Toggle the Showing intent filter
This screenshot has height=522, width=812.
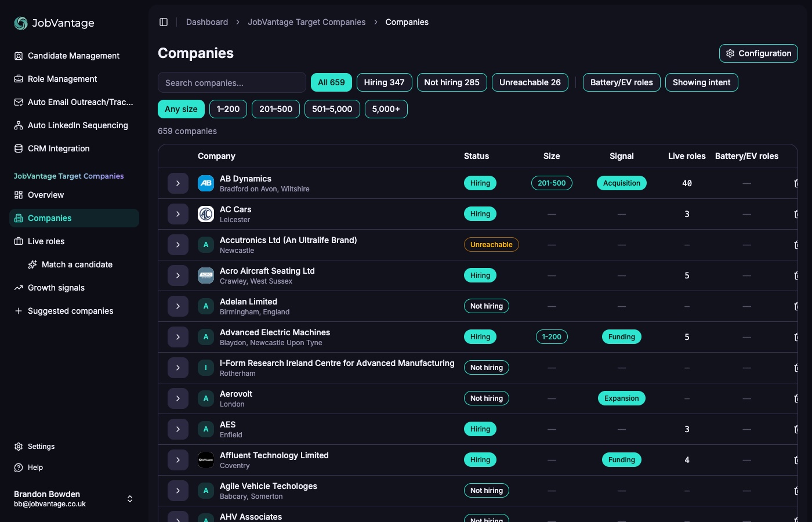click(702, 82)
